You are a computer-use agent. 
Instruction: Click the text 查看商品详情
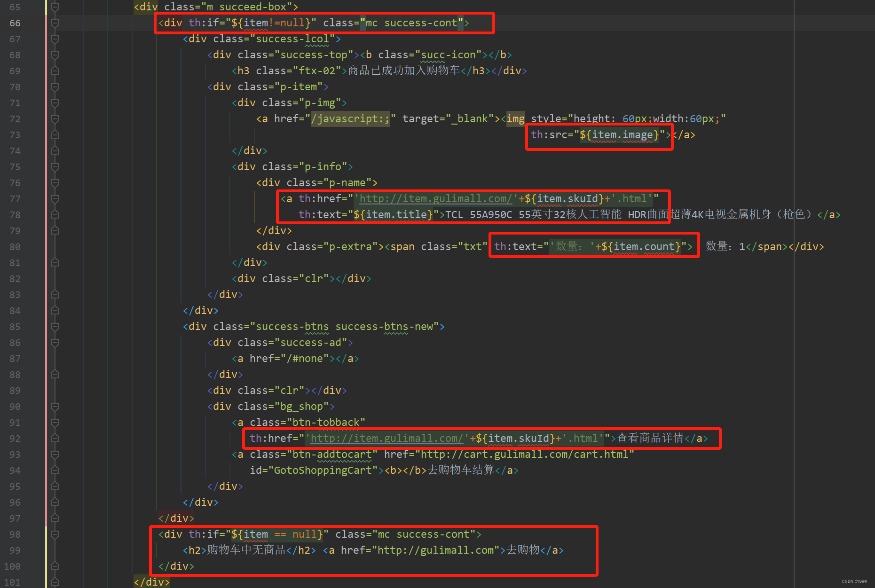(x=650, y=439)
